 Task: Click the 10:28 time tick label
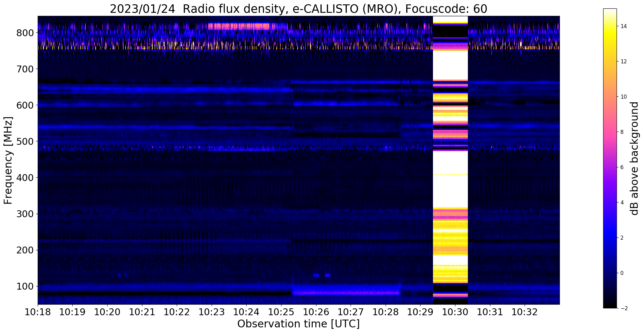(386, 312)
